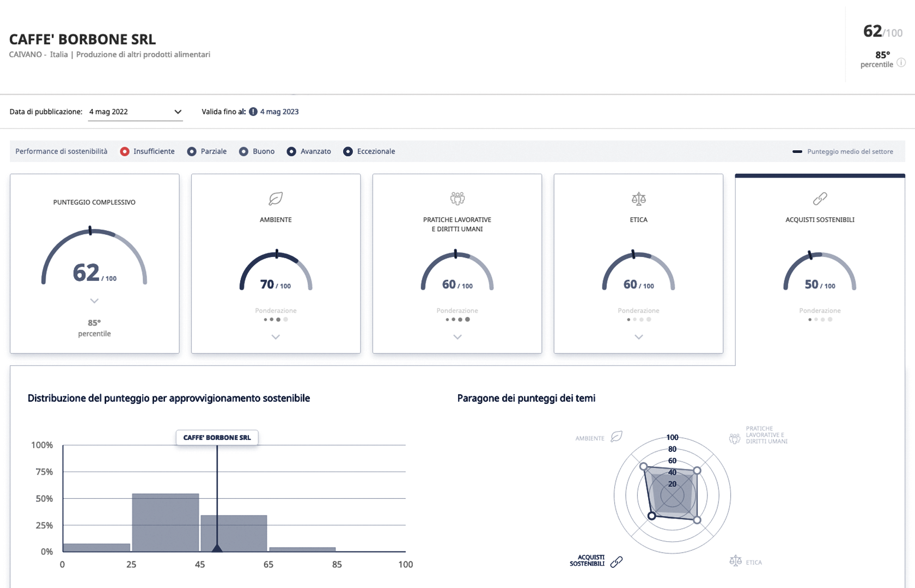915x588 pixels.
Task: Open the Punteggio Complessivo card
Action: [94, 264]
